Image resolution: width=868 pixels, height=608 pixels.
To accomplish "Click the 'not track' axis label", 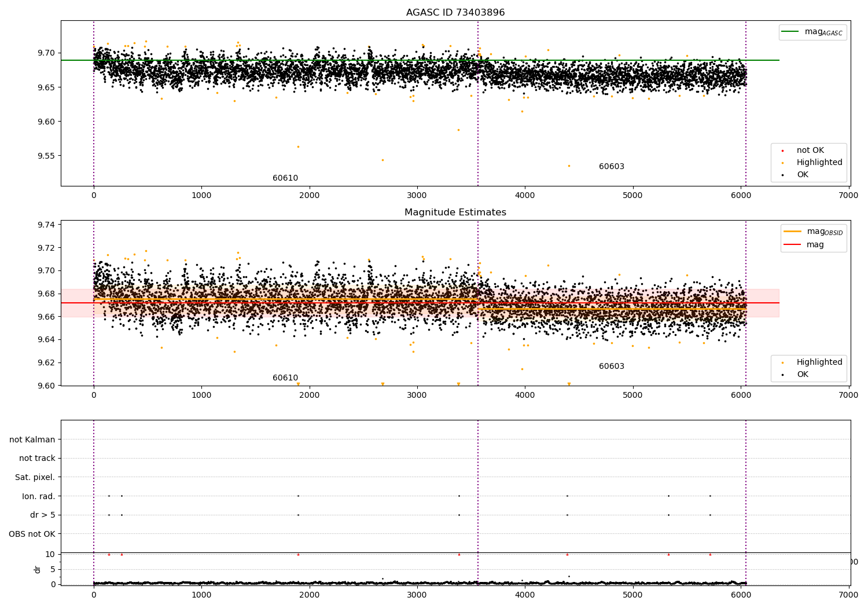I will [x=37, y=458].
